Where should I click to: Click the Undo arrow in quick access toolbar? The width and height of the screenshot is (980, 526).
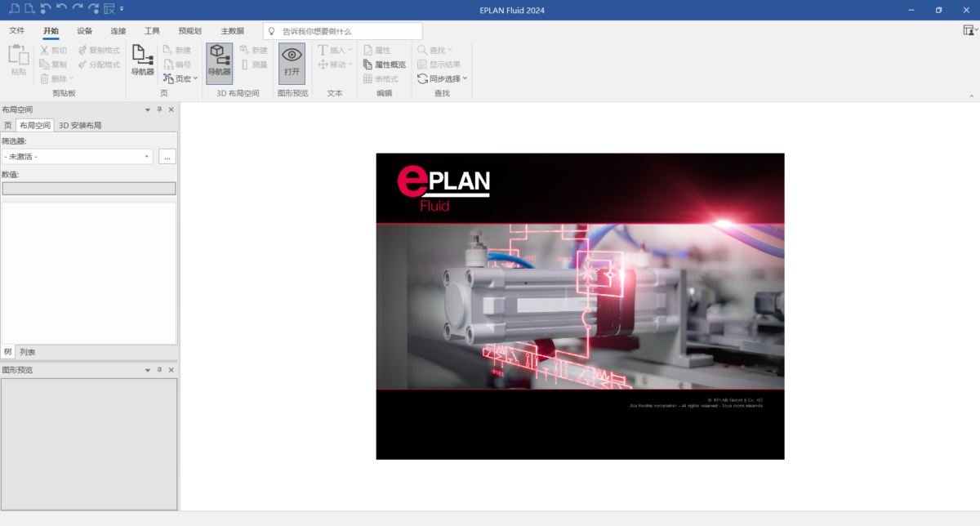61,9
